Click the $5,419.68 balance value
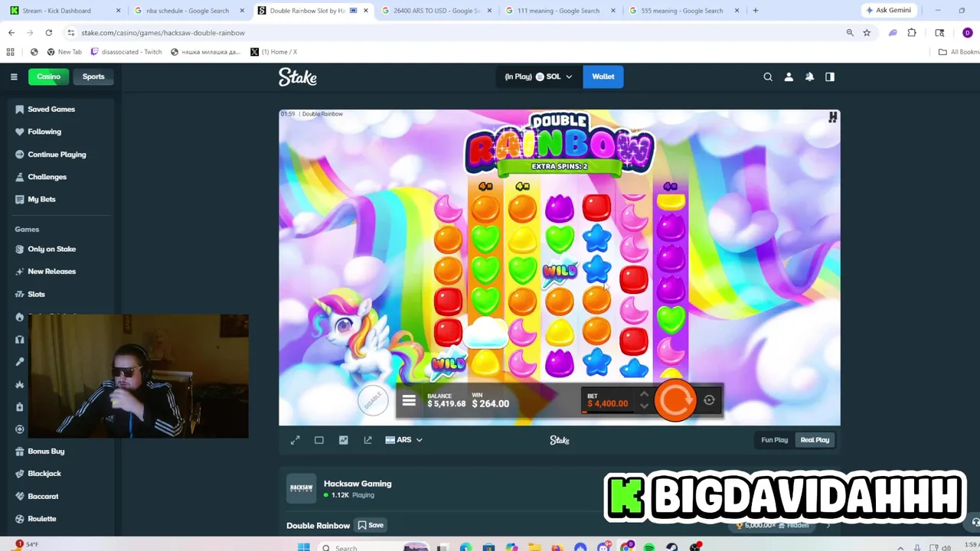 click(x=446, y=404)
